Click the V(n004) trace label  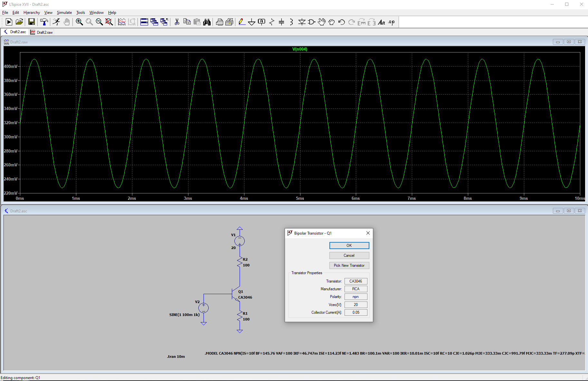pos(300,49)
